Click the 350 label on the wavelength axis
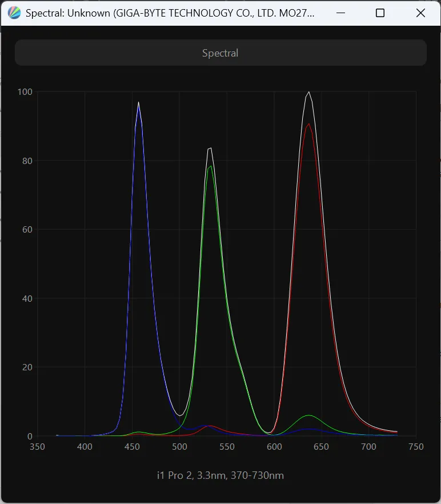 (37, 447)
